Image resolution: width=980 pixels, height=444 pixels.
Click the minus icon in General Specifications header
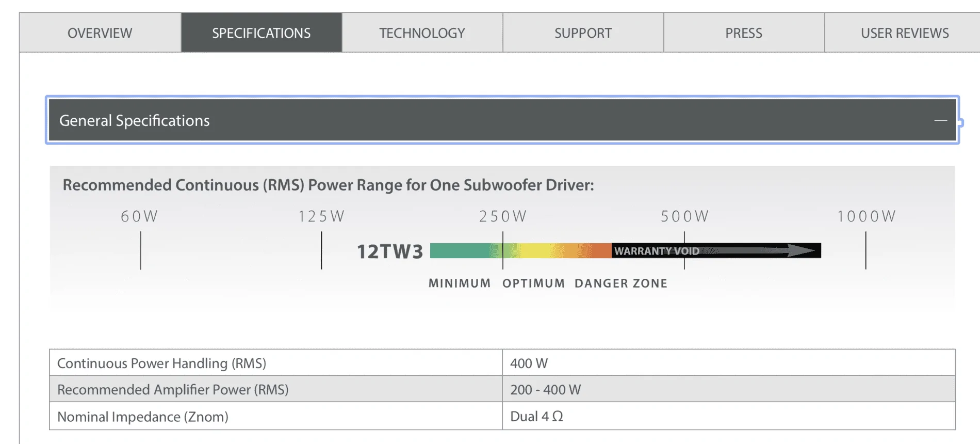(940, 120)
